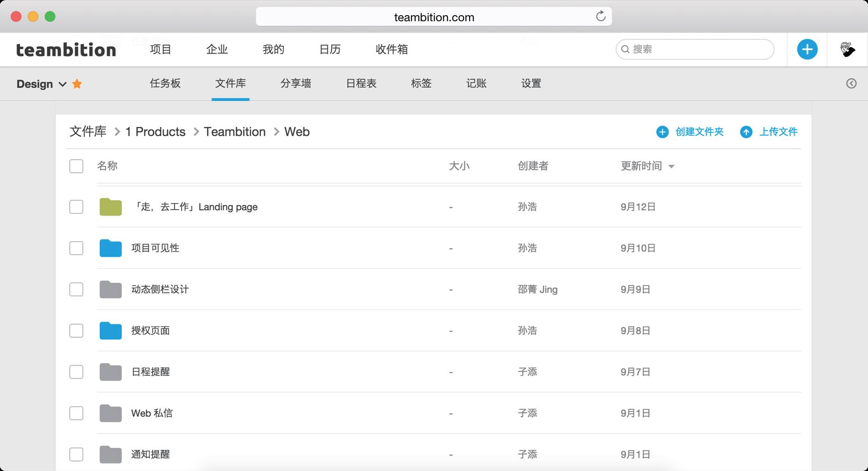
Task: Toggle the select-all checkbox in header
Action: click(x=76, y=166)
